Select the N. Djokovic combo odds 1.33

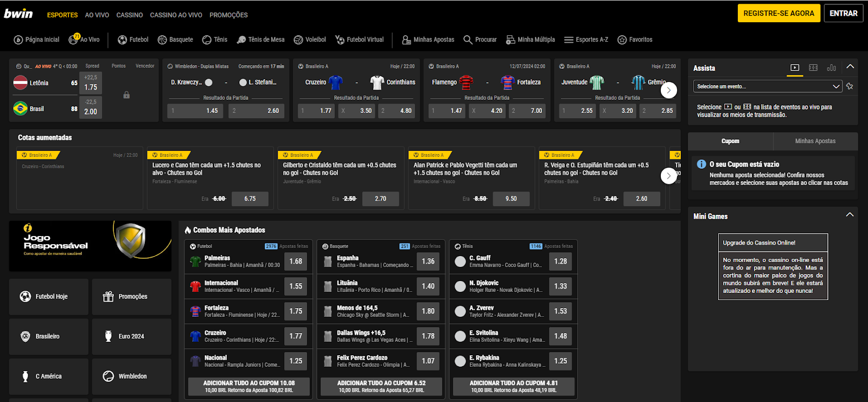tap(560, 286)
